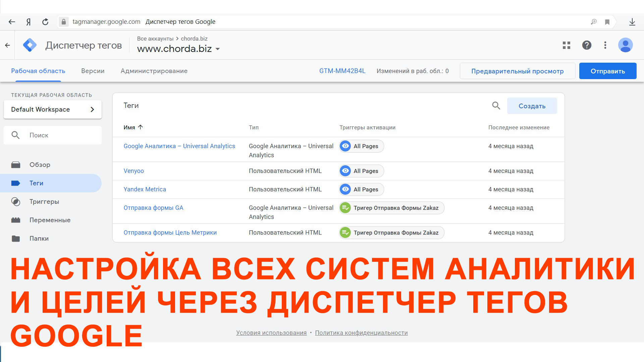
Task: Click the Тип column header
Action: point(254,127)
